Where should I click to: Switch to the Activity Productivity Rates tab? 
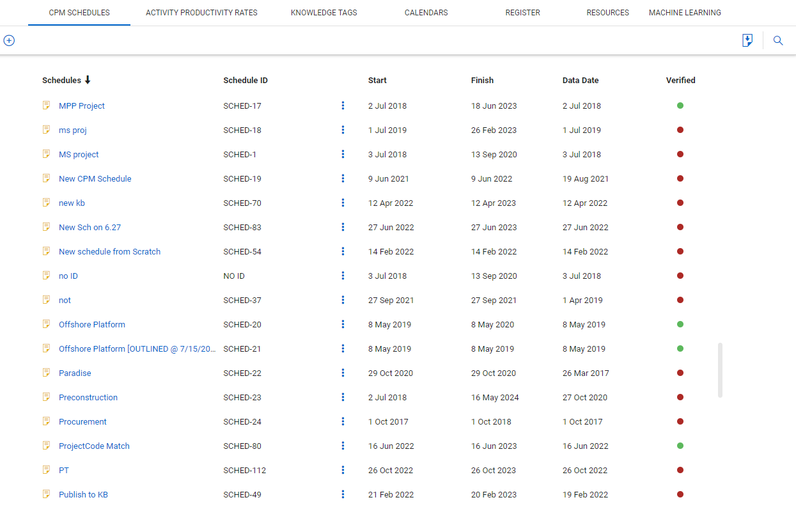201,13
